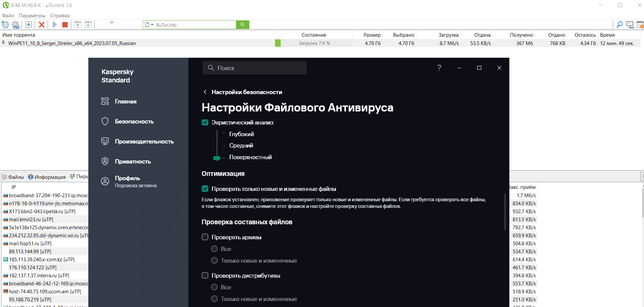Click the back chevron arrow in Kaspersky
This screenshot has width=644, height=307.
click(205, 92)
